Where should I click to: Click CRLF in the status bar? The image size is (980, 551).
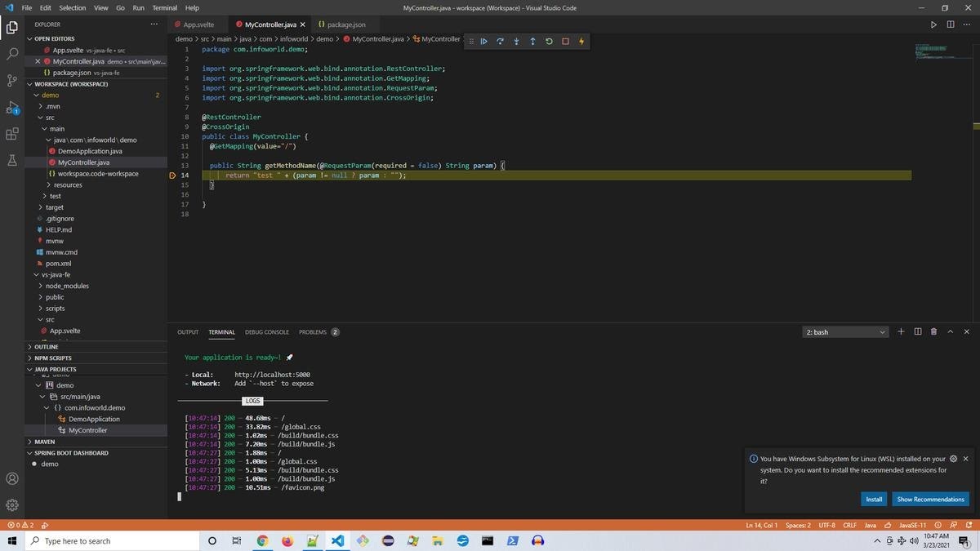click(x=851, y=526)
